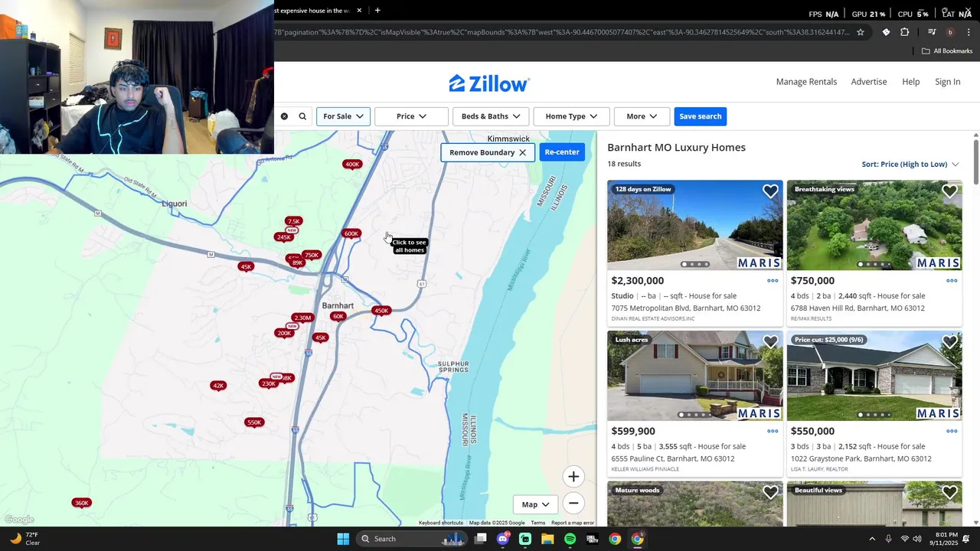Save the Beautiful views listing with heart

[949, 493]
